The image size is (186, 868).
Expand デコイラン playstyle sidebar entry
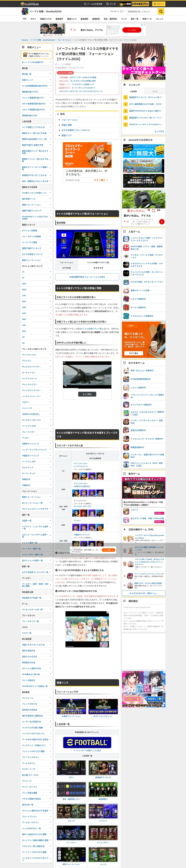(x=37, y=361)
